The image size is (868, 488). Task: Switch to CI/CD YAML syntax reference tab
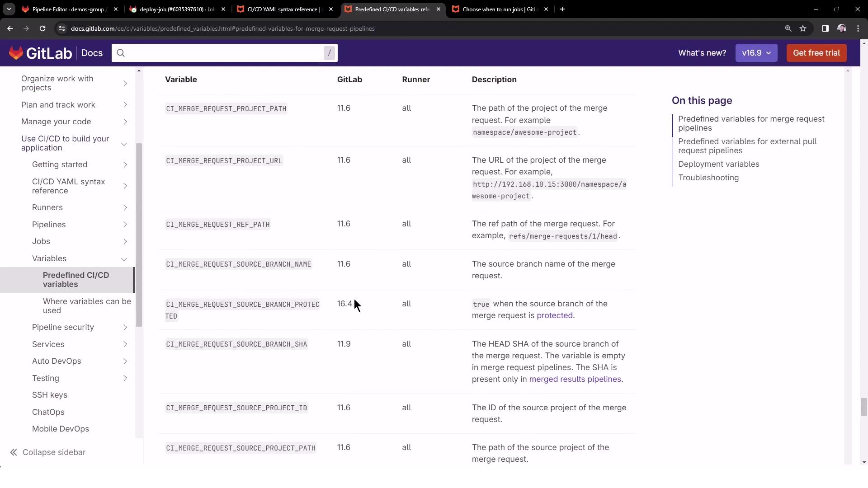(285, 9)
